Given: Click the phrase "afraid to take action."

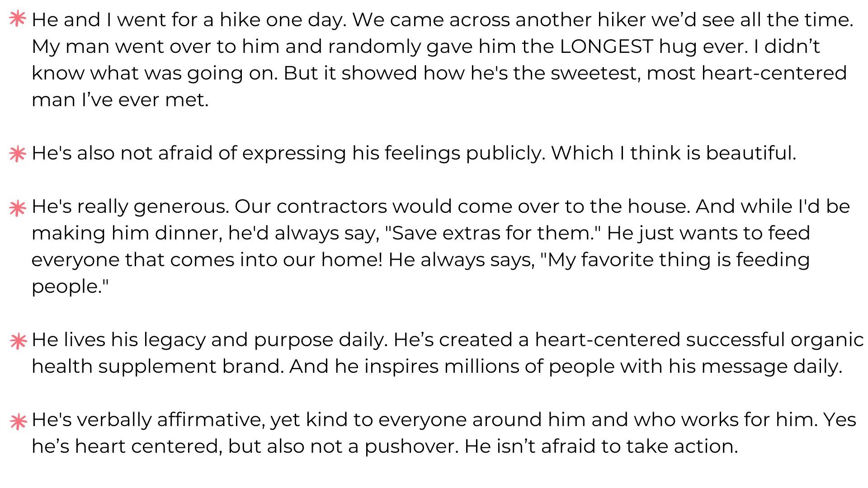Looking at the screenshot, I should click(x=639, y=446).
